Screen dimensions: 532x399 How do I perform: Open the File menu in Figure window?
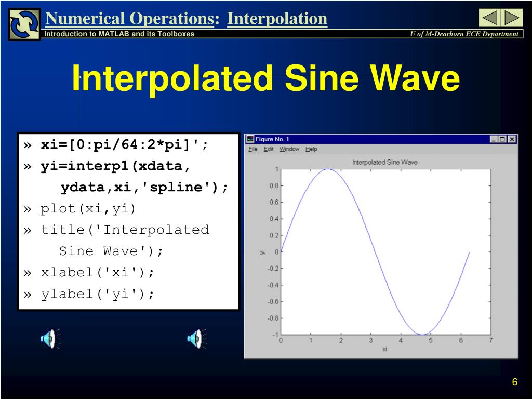pos(253,149)
